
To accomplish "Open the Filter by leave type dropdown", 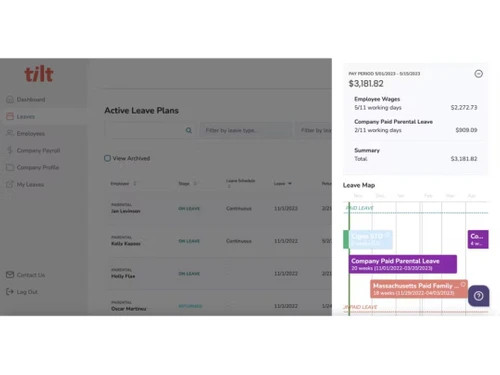I will pyautogui.click(x=246, y=130).
